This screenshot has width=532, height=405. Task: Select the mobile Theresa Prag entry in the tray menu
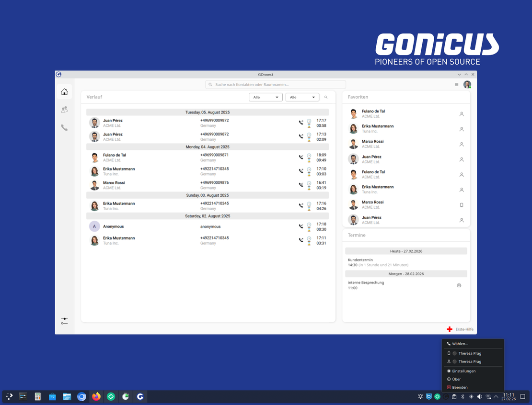(x=473, y=353)
